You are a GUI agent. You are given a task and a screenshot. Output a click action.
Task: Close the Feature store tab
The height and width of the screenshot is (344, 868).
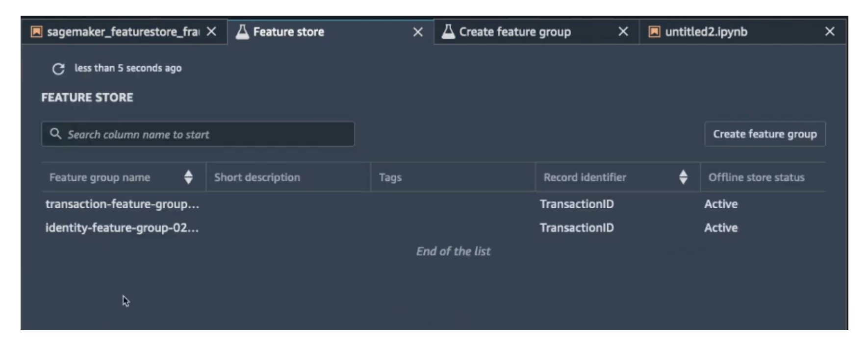418,32
